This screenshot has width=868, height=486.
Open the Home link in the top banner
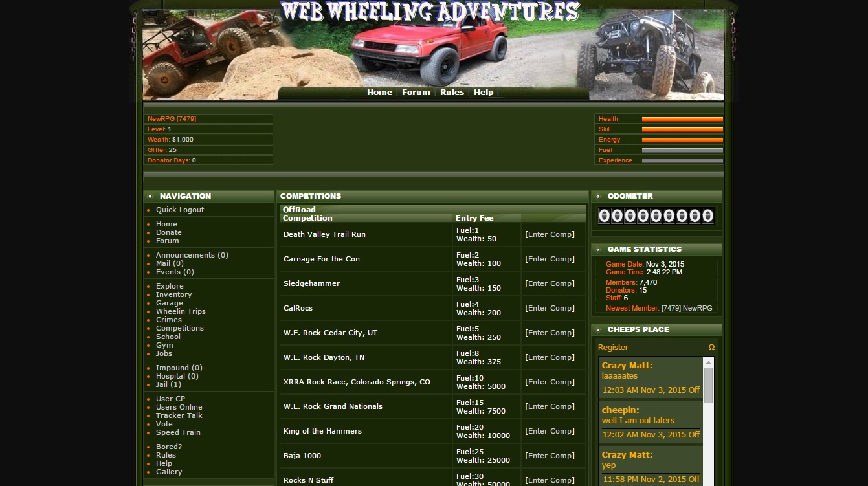point(379,93)
